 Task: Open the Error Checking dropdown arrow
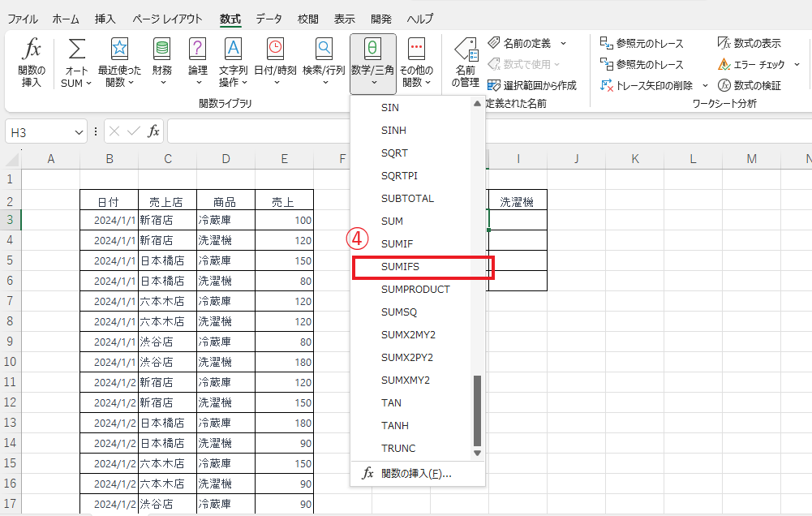point(797,64)
